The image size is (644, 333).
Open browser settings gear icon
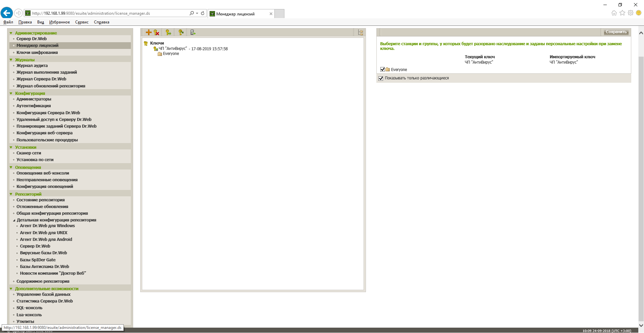click(x=631, y=13)
